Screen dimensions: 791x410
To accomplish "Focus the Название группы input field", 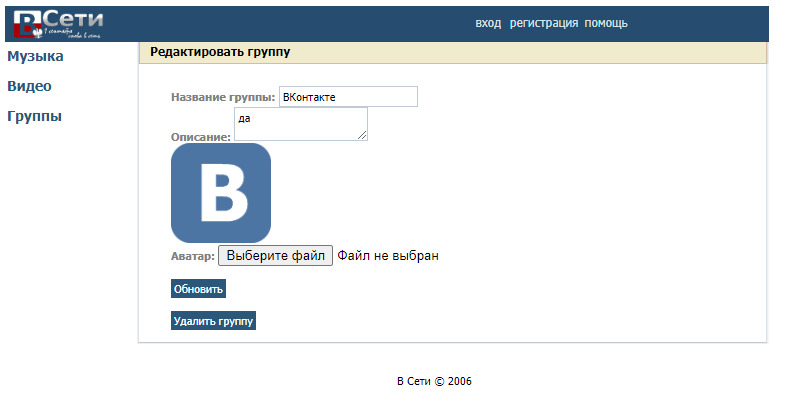I will pos(348,97).
